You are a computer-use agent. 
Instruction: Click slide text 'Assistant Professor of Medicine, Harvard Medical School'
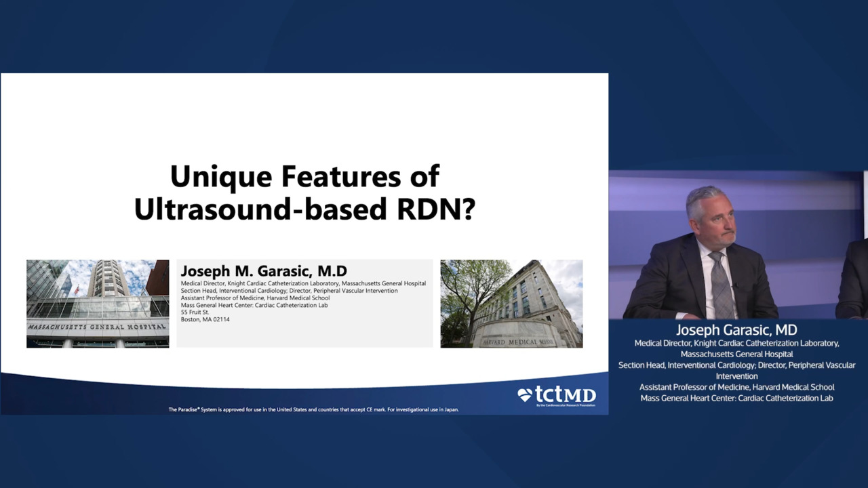(x=255, y=298)
